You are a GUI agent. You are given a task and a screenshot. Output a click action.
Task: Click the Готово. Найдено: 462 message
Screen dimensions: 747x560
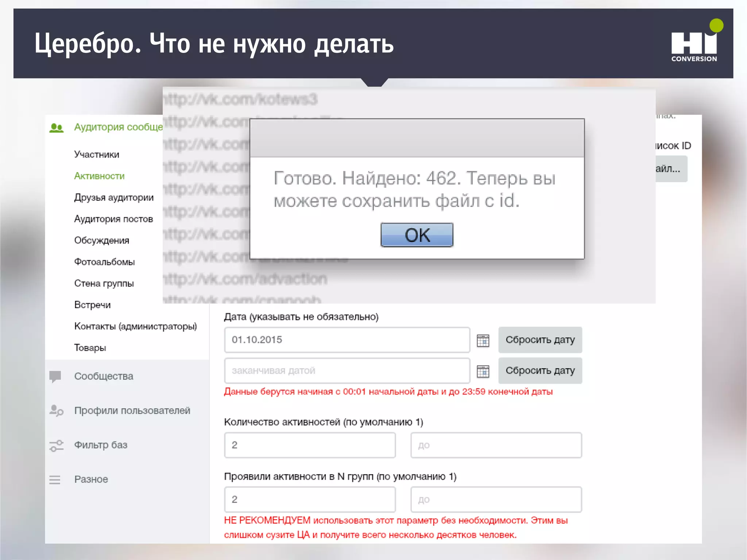tap(414, 190)
